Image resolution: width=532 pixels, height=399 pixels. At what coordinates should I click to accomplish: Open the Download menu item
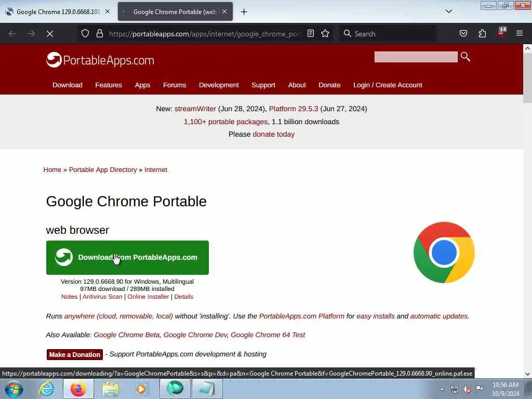click(67, 85)
